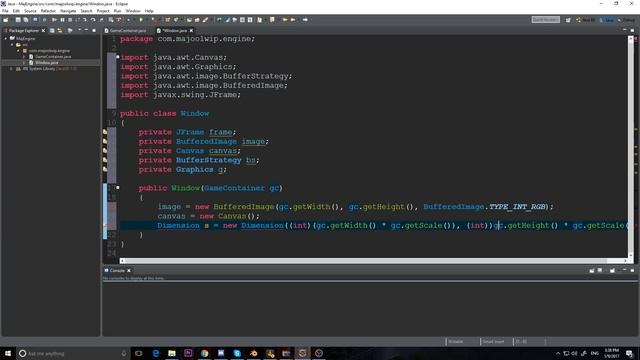Click the Cortana Ask me anything search box
The image size is (640, 360).
click(73, 353)
